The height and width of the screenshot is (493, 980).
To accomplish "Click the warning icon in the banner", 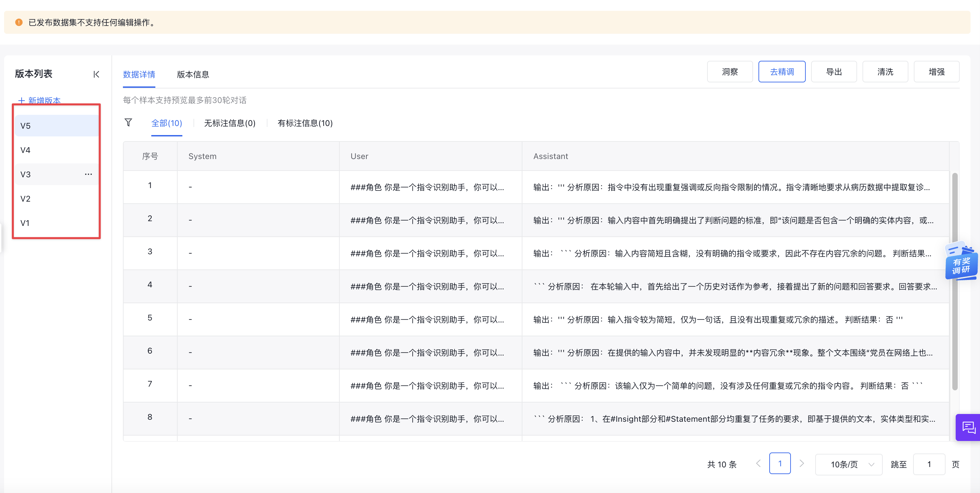I will 19,22.
